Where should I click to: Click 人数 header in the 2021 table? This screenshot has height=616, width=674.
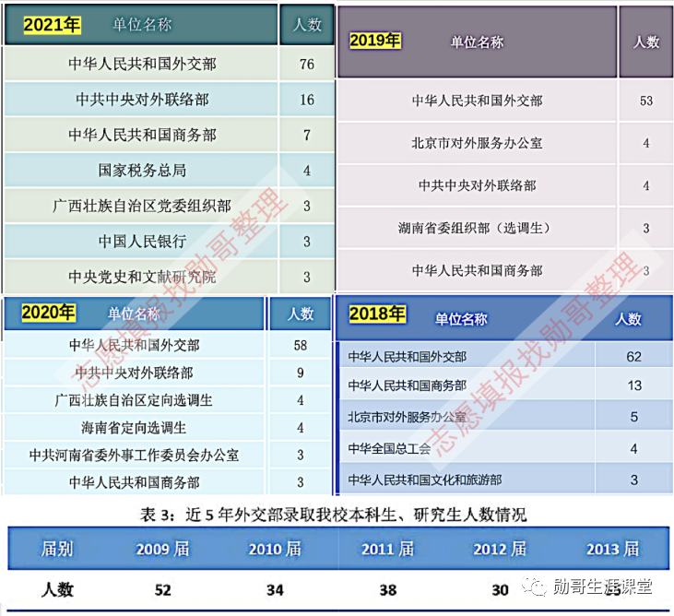point(307,25)
